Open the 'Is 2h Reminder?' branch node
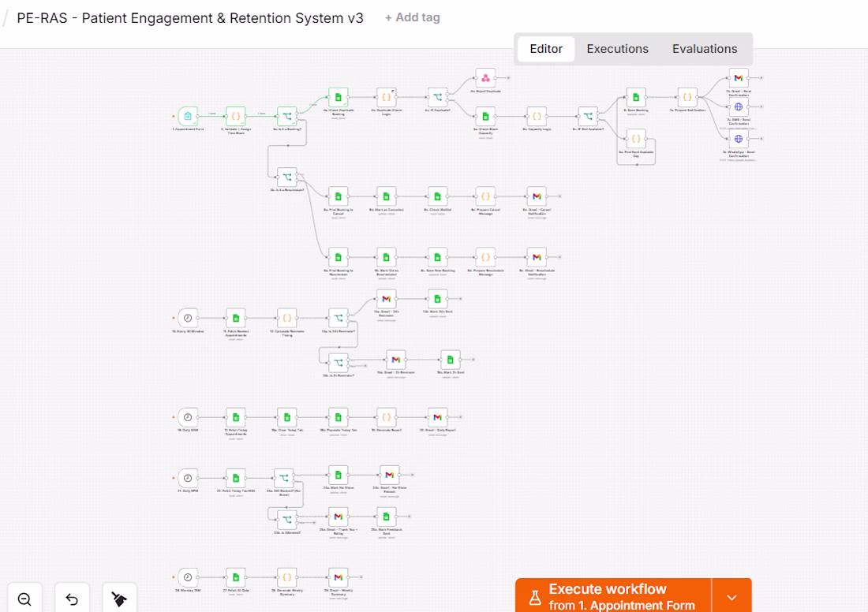The width and height of the screenshot is (868, 612). click(339, 363)
